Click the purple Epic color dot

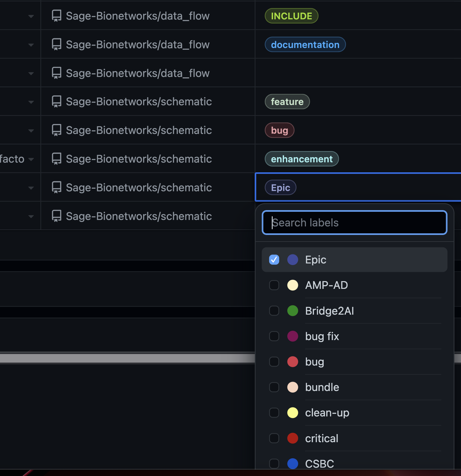(x=293, y=260)
